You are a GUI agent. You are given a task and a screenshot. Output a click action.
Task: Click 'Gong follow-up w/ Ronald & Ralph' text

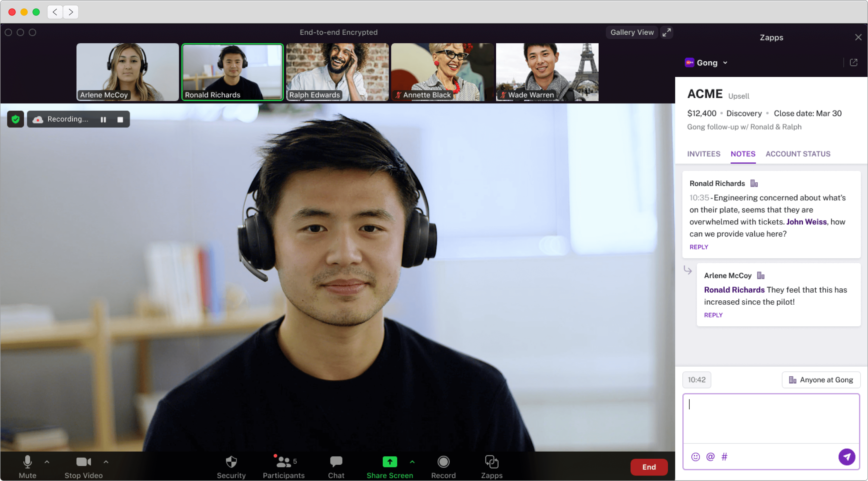(x=744, y=127)
